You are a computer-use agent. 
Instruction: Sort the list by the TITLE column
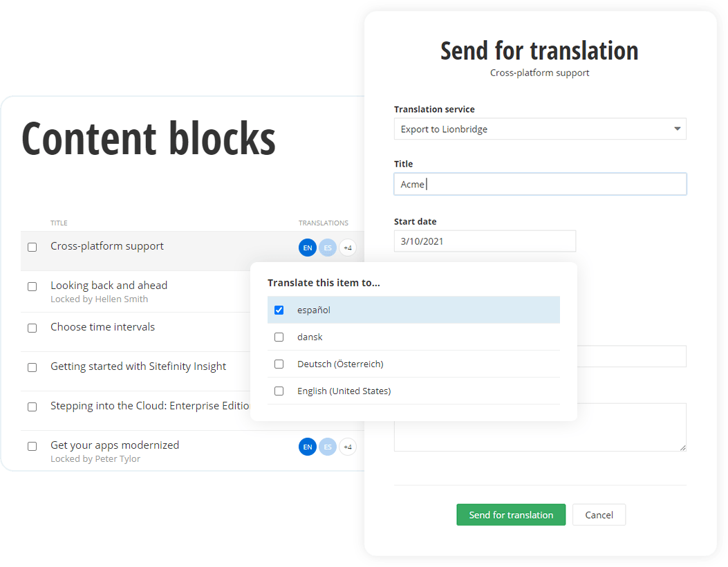(59, 223)
